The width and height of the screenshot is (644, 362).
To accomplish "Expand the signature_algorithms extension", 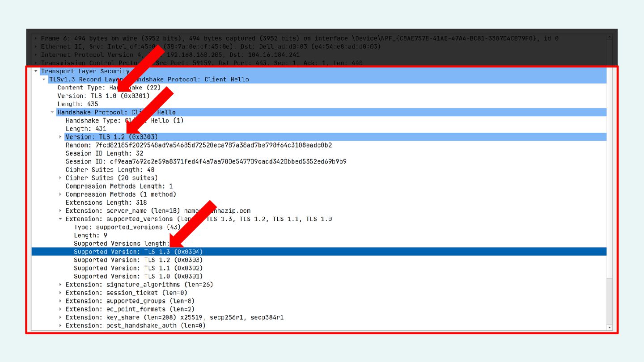I will pos(60,285).
